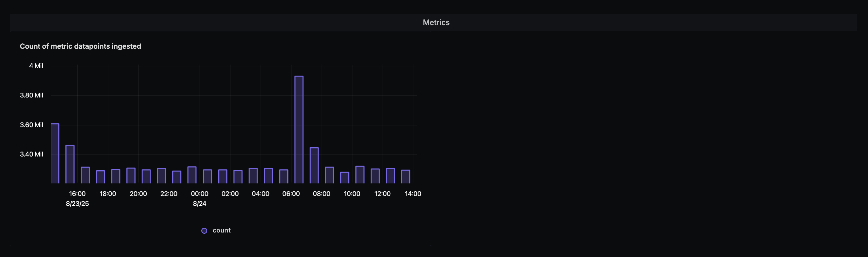Click the 12:00 x-axis label
The image size is (868, 257).
click(382, 194)
